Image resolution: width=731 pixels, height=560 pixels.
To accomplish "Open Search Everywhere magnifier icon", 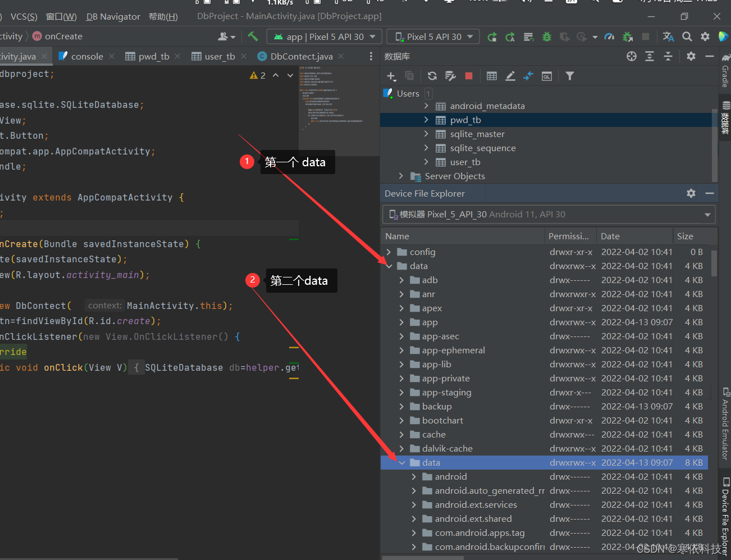I will 687,37.
